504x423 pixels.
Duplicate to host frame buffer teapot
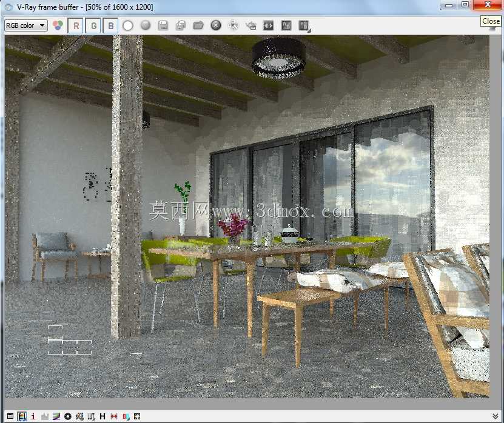tap(250, 25)
